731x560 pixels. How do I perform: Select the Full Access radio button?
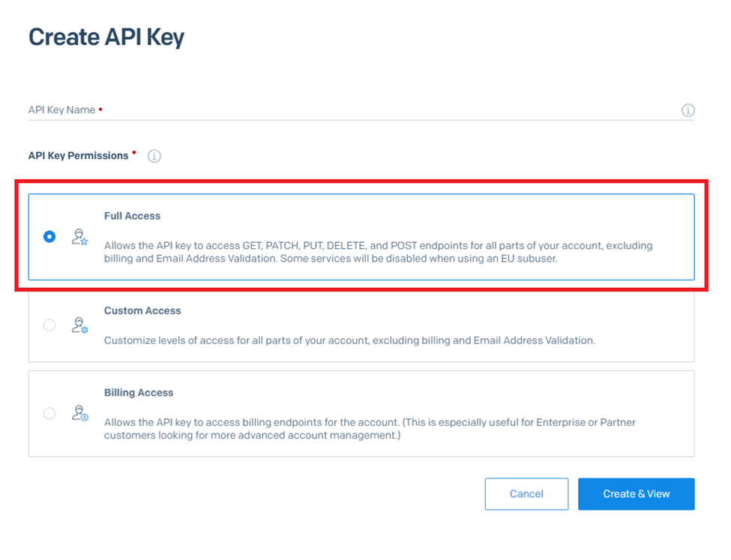(x=49, y=237)
